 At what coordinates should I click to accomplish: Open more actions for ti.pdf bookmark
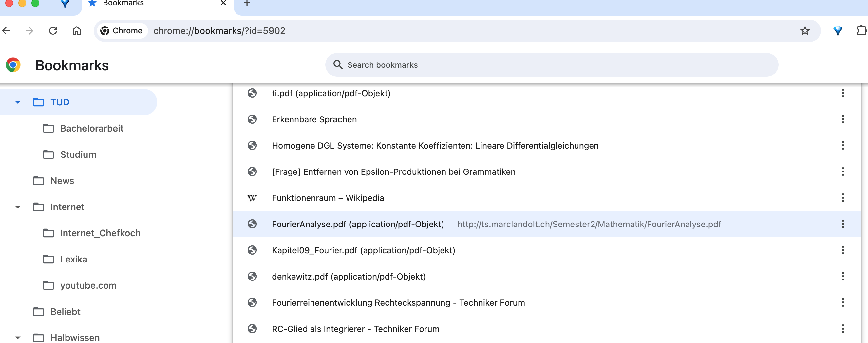(843, 93)
